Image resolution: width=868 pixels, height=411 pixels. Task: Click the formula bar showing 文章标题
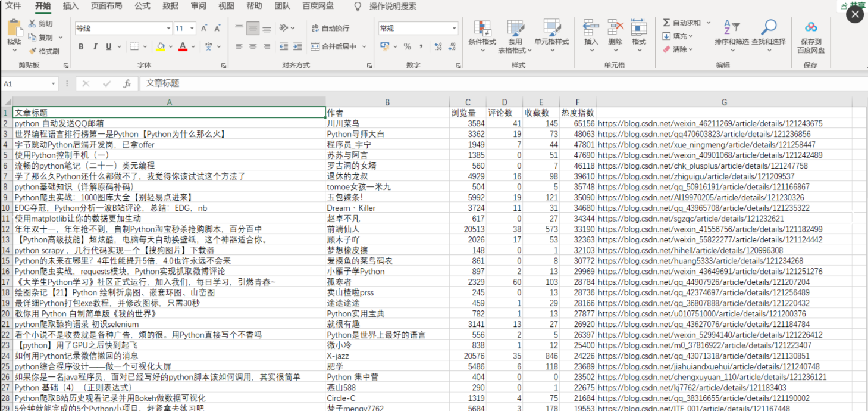503,84
